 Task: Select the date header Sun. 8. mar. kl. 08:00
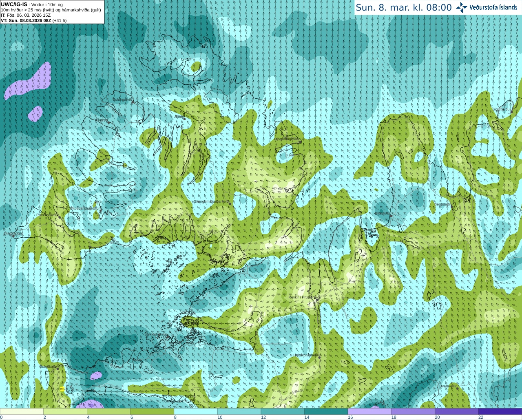click(x=404, y=7)
